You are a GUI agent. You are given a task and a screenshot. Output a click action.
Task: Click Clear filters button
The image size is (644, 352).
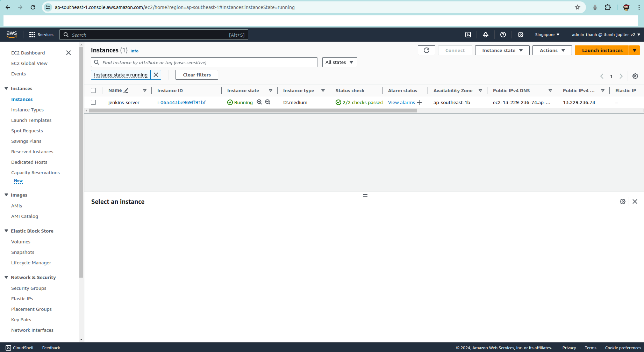(x=197, y=75)
